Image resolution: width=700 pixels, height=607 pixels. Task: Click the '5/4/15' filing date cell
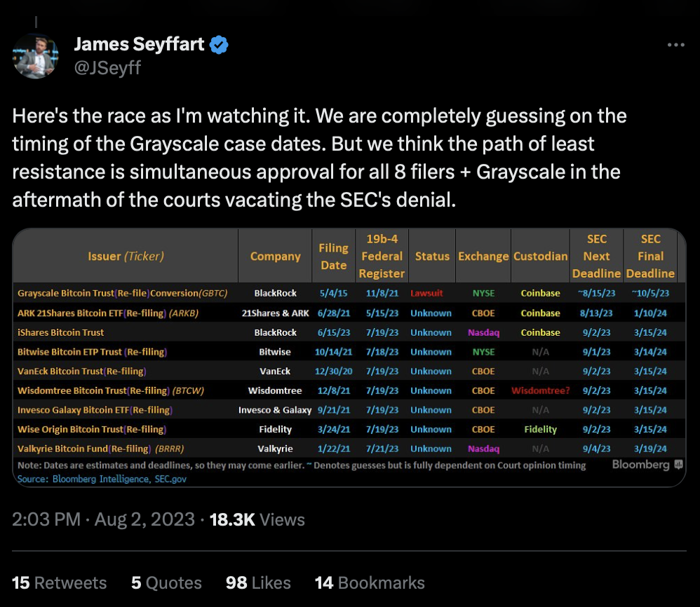[333, 294]
